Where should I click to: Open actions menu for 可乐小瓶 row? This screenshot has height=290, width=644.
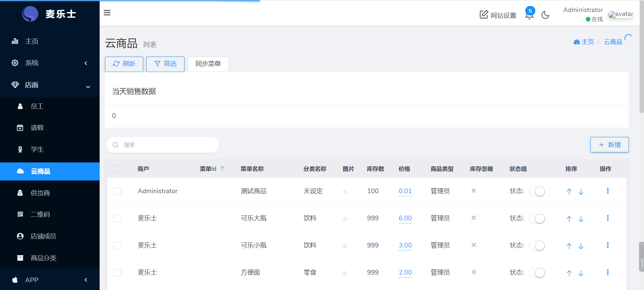point(608,245)
